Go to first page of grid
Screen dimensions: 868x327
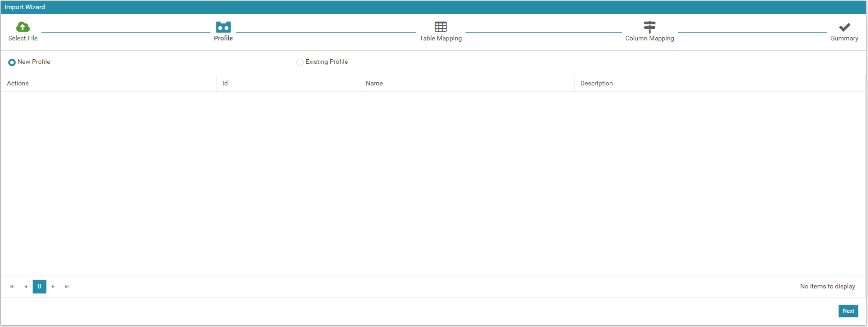tap(12, 287)
